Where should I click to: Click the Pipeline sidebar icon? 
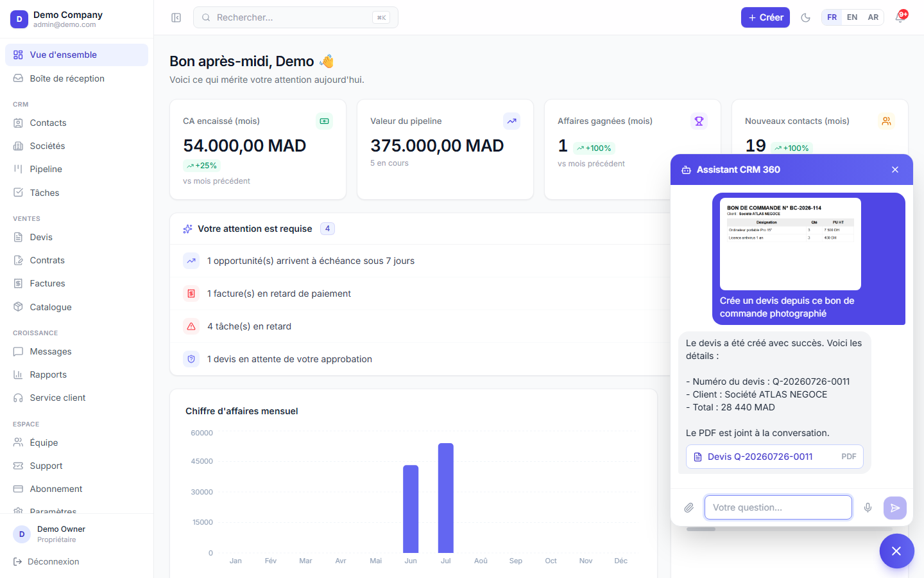(x=18, y=169)
